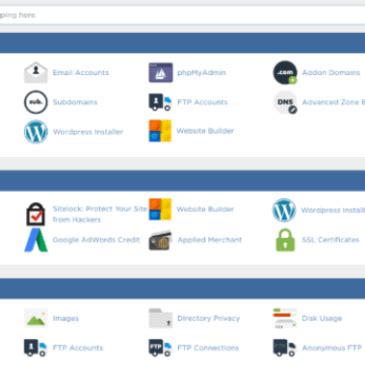This screenshot has width=365, height=365.
Task: Open the Addon Domains .com icon
Action: tap(285, 72)
